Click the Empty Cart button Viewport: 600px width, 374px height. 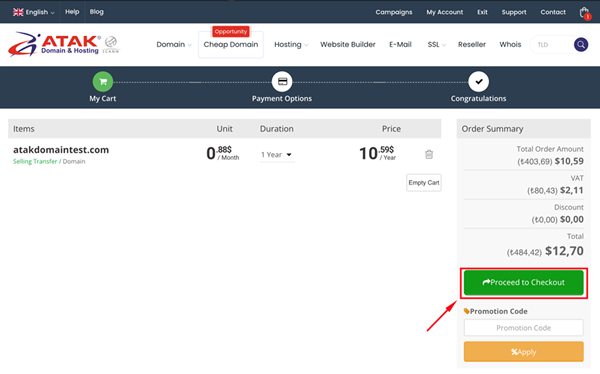point(424,183)
